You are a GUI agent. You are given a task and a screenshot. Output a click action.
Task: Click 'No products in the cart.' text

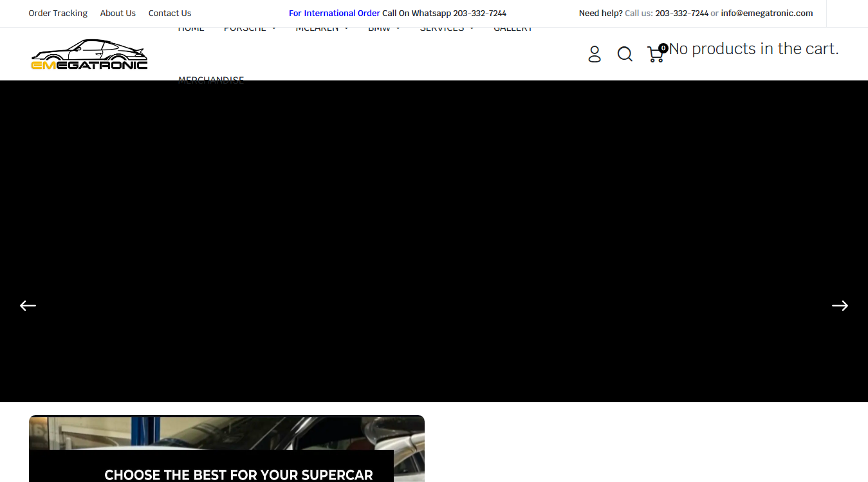coord(753,49)
